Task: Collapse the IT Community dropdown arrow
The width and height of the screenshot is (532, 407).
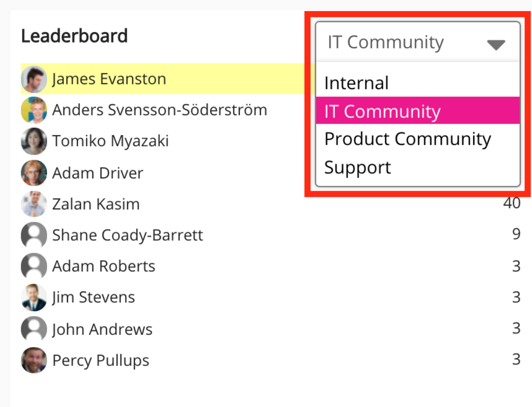Action: [x=496, y=44]
